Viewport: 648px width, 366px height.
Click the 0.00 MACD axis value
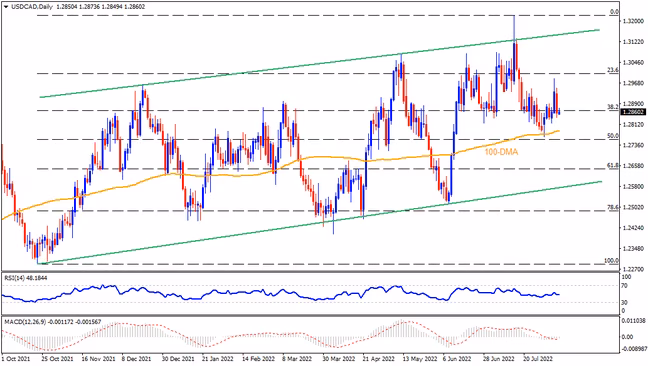[627, 337]
